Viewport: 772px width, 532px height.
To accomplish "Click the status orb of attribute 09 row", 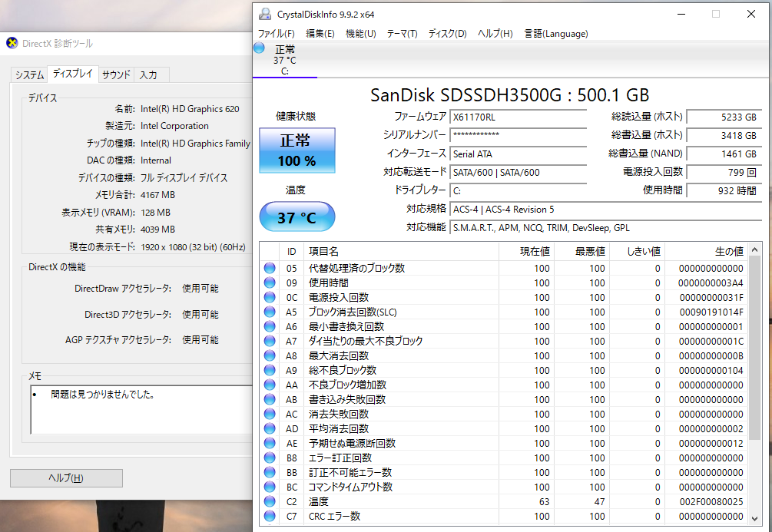I will click(270, 283).
